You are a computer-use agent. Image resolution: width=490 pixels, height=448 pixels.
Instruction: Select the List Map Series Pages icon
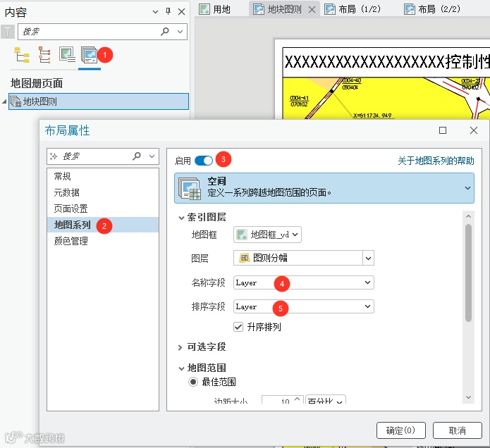[90, 55]
